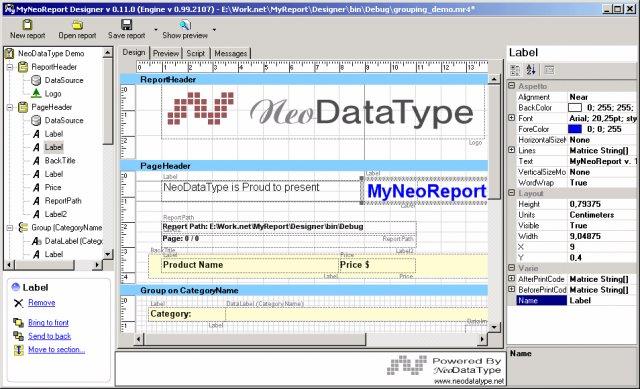Click the Move to section icon
The width and height of the screenshot is (640, 389).
pyautogui.click(x=18, y=350)
